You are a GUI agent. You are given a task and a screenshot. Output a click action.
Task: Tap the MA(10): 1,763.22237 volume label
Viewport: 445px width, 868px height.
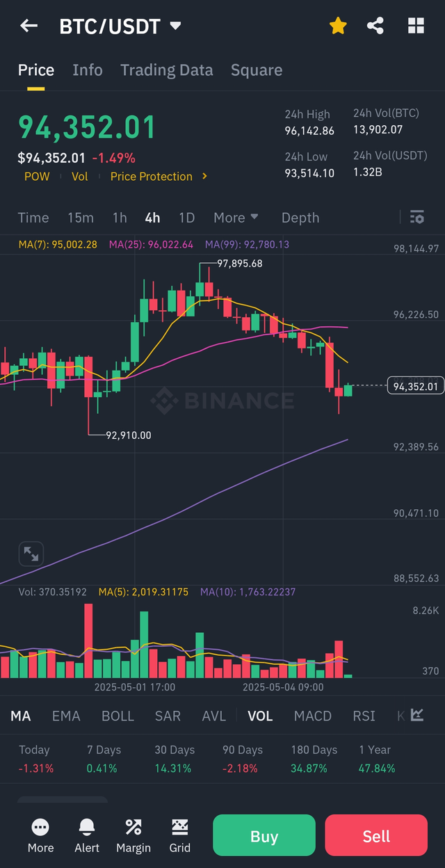click(x=248, y=593)
